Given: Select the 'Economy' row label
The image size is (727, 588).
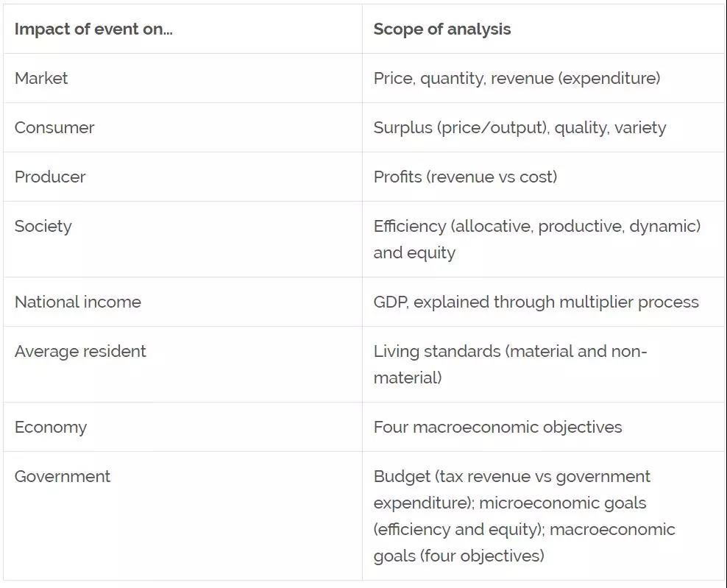Looking at the screenshot, I should (x=51, y=427).
